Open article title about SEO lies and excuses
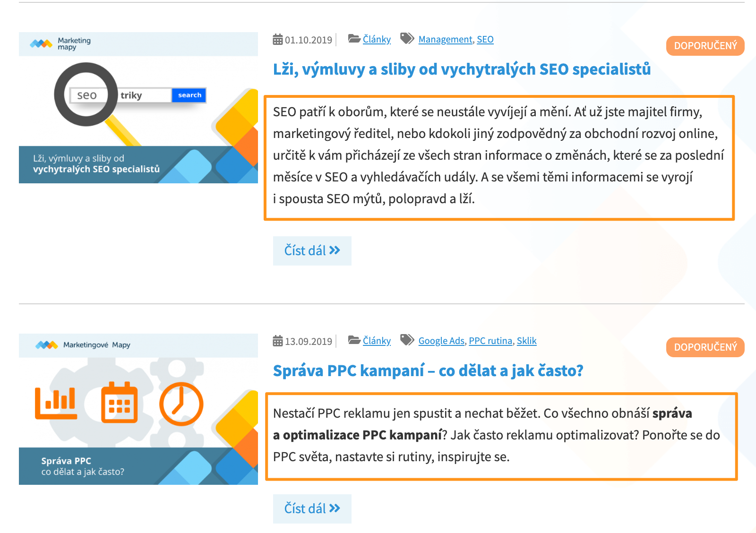This screenshot has width=756, height=533. coord(462,69)
